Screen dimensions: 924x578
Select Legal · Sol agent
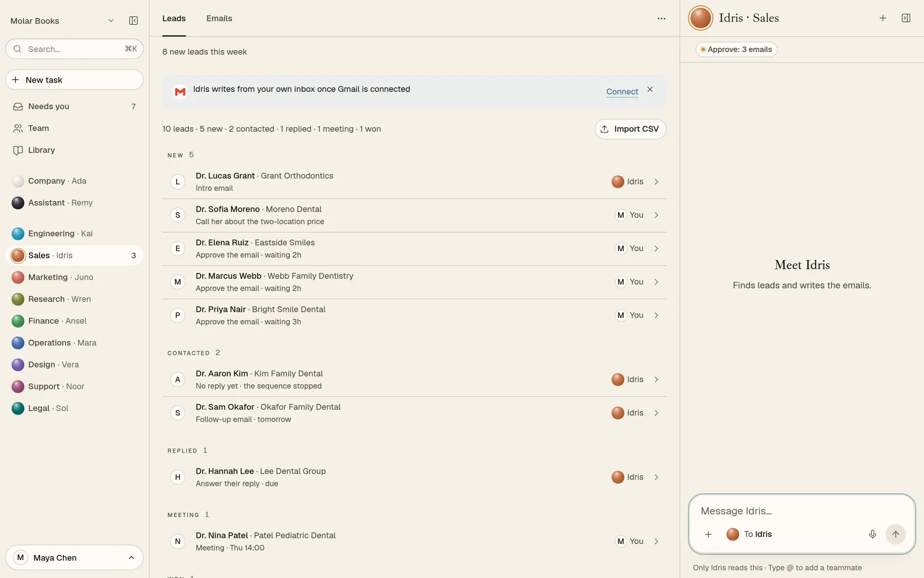coord(74,408)
